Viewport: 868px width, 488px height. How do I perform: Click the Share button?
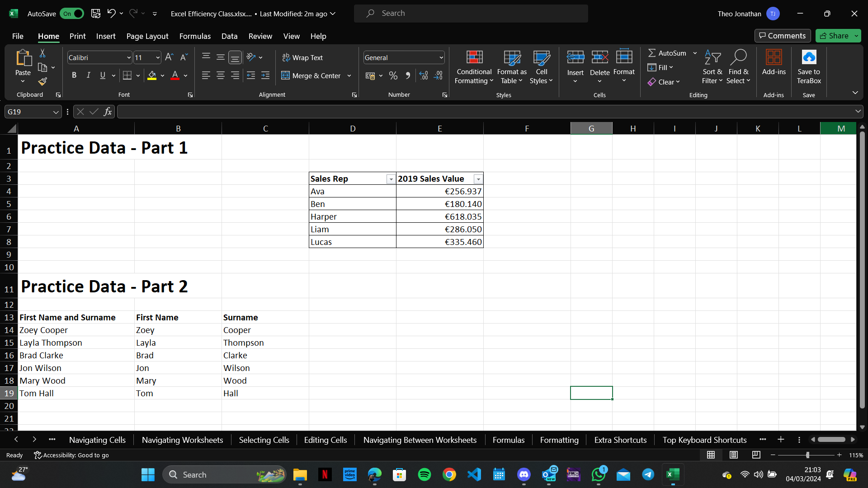[834, 36]
